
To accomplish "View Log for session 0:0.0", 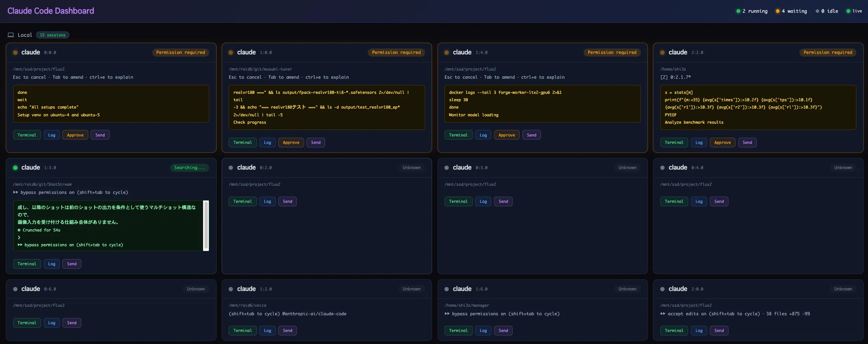I will pos(52,135).
